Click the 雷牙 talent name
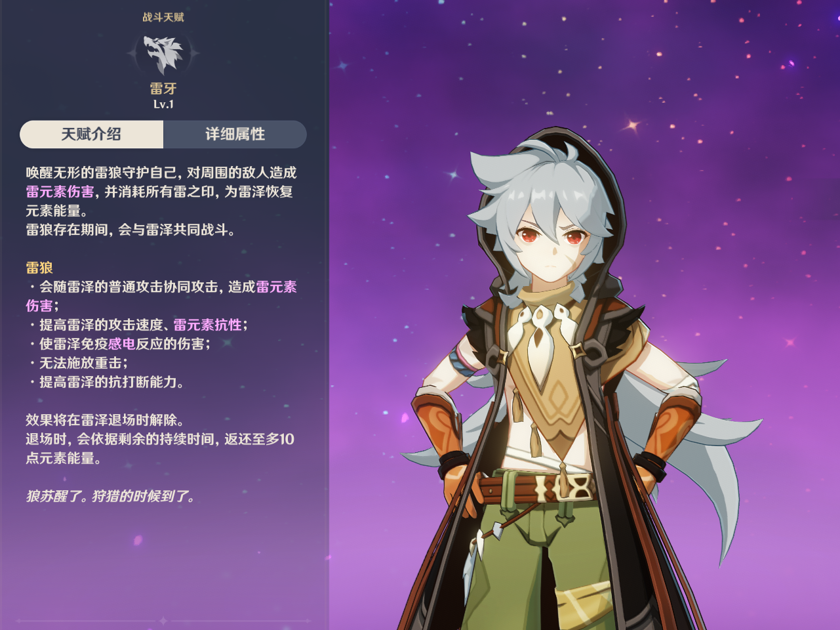The height and width of the screenshot is (630, 840). click(x=163, y=88)
